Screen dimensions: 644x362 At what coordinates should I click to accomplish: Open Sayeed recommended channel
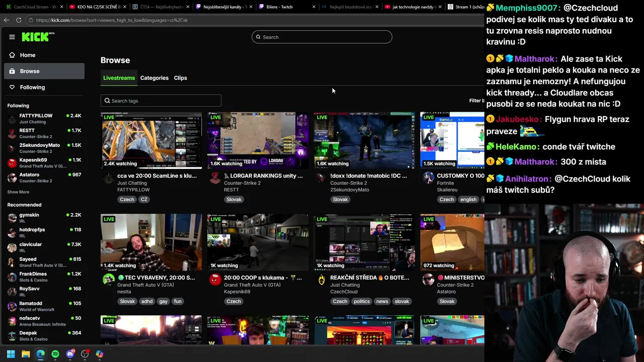[44, 262]
